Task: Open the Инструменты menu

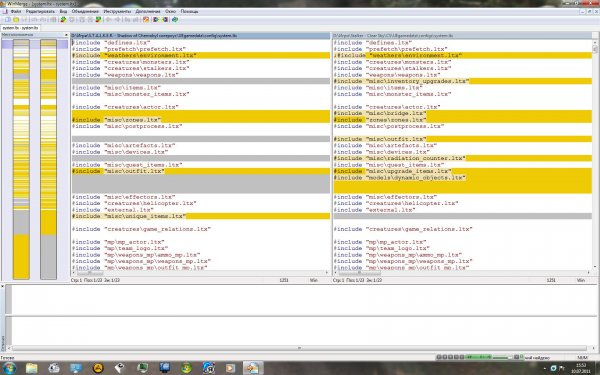Action: coord(117,11)
